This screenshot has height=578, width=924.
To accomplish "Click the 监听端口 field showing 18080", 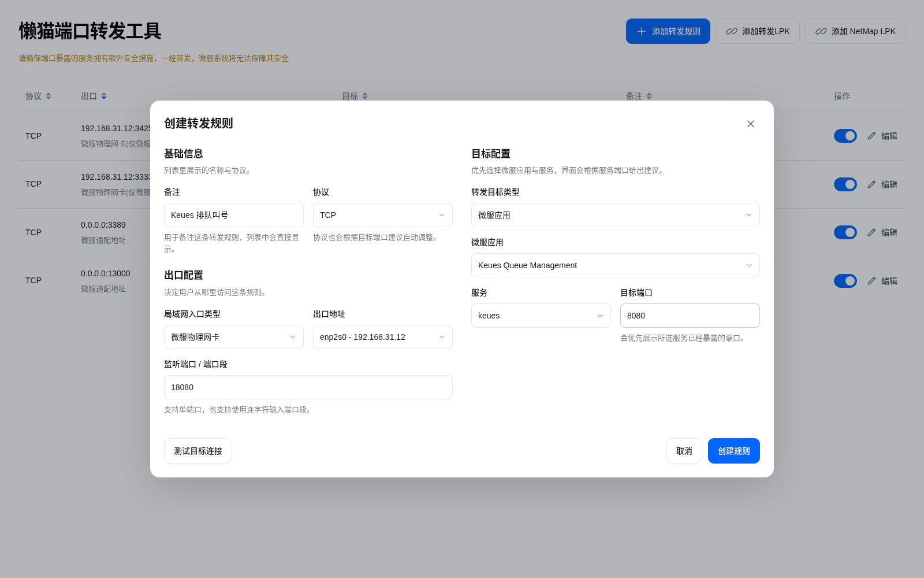I will 308,387.
